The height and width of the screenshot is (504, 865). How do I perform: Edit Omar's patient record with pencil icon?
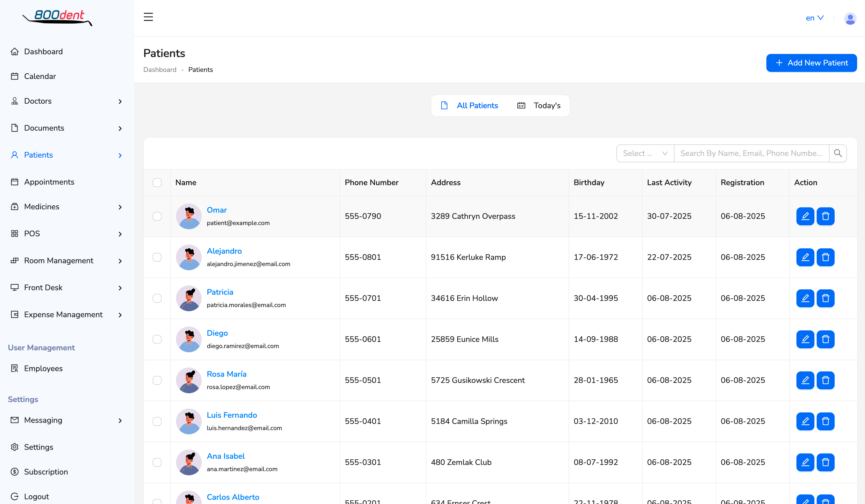pyautogui.click(x=805, y=216)
